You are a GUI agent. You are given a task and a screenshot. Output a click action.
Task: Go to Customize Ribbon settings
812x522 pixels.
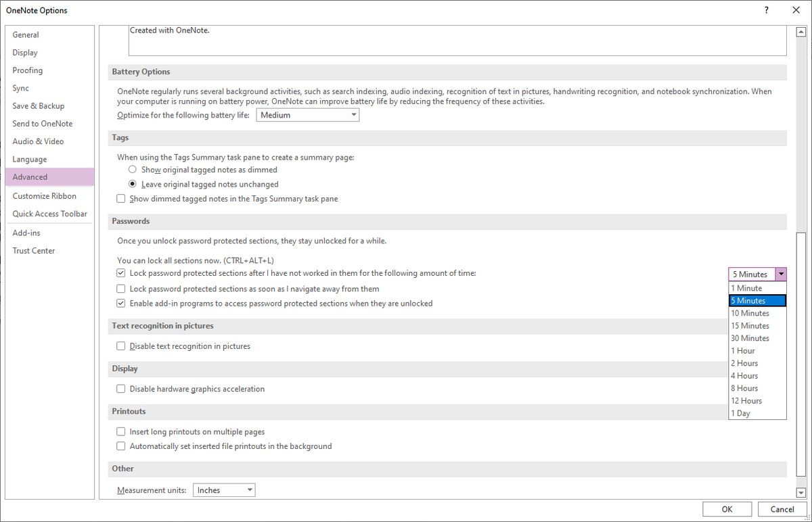(x=45, y=196)
